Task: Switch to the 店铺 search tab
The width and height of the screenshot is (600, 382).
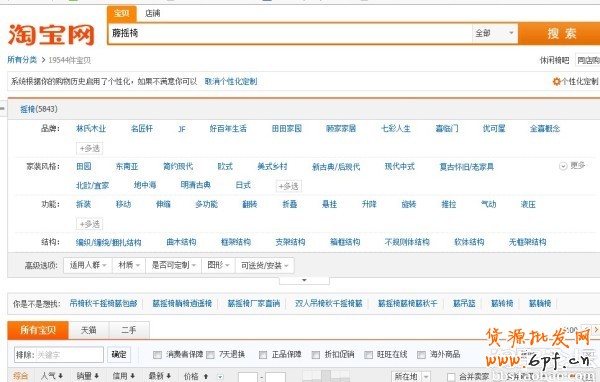Action: pyautogui.click(x=152, y=13)
